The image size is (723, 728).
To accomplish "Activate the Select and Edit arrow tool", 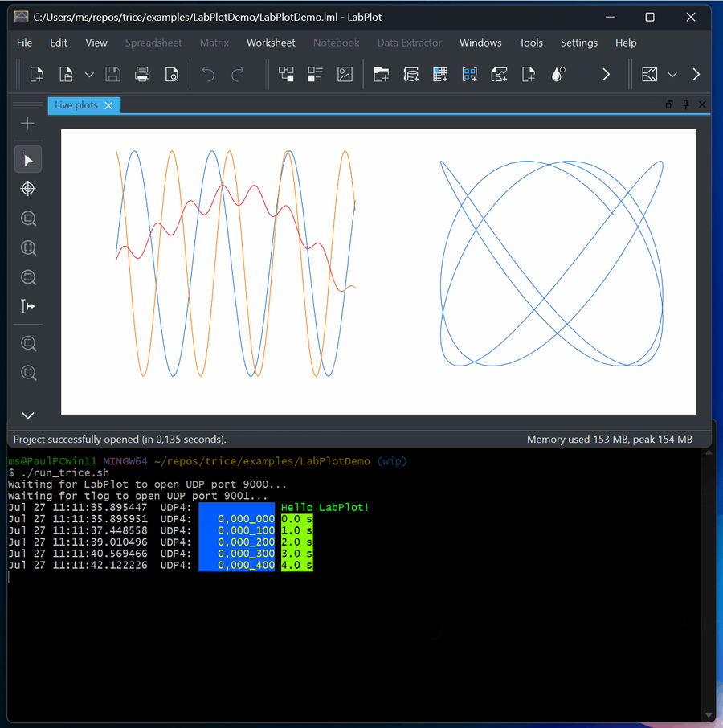I will pyautogui.click(x=28, y=160).
